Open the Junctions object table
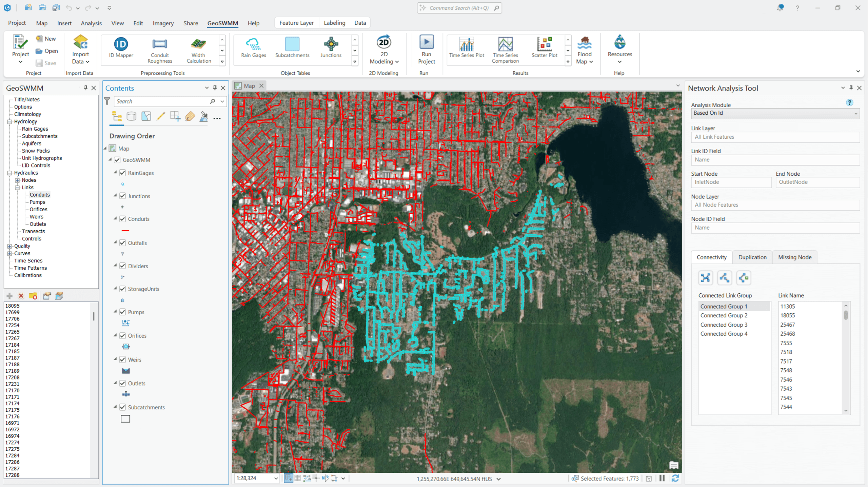868x487 pixels. (331, 47)
